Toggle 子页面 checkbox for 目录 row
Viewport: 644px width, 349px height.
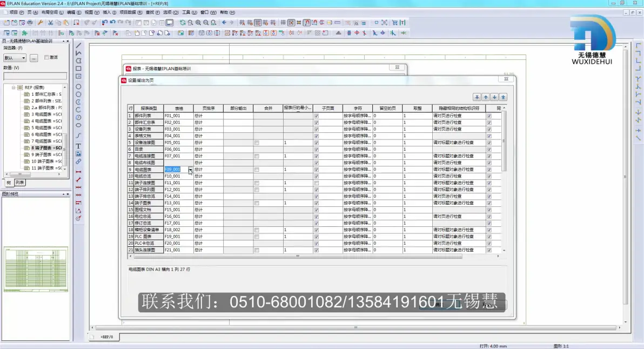[x=316, y=150]
